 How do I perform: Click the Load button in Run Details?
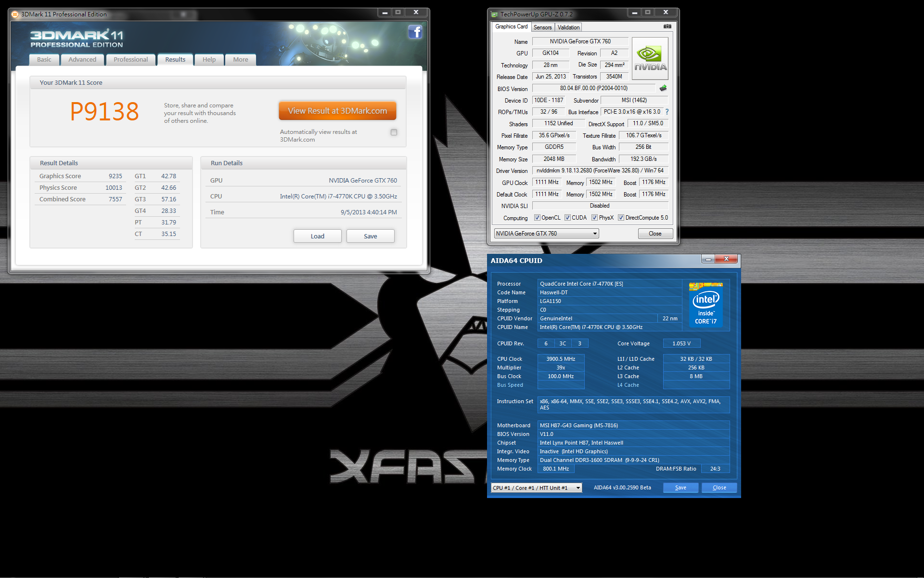coord(317,236)
